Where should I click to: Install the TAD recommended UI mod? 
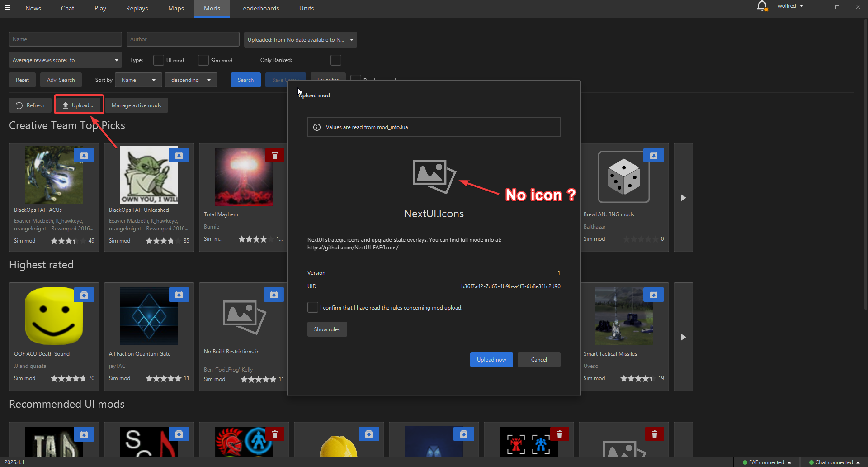pyautogui.click(x=84, y=434)
